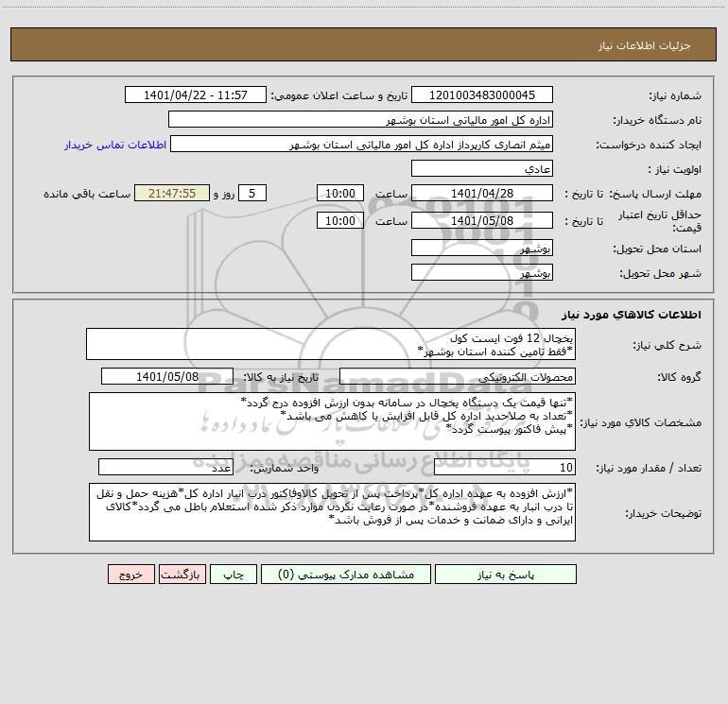Click the شماره نیاز label

point(675,95)
